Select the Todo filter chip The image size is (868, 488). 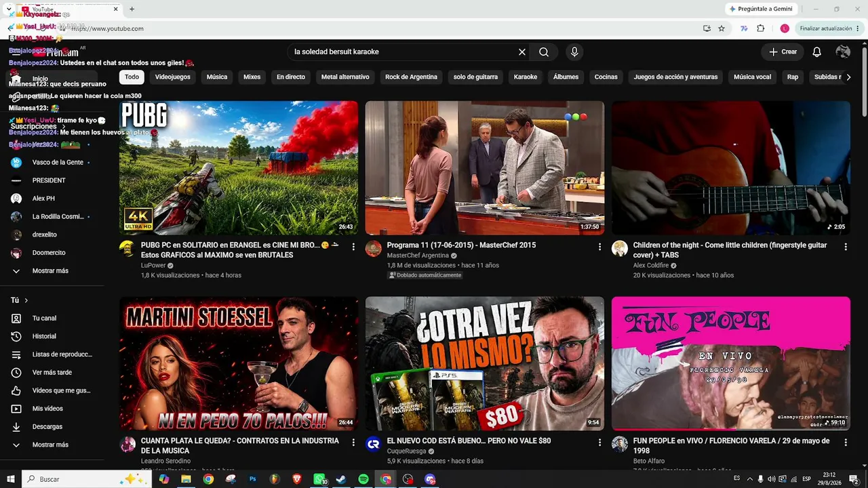(x=132, y=77)
